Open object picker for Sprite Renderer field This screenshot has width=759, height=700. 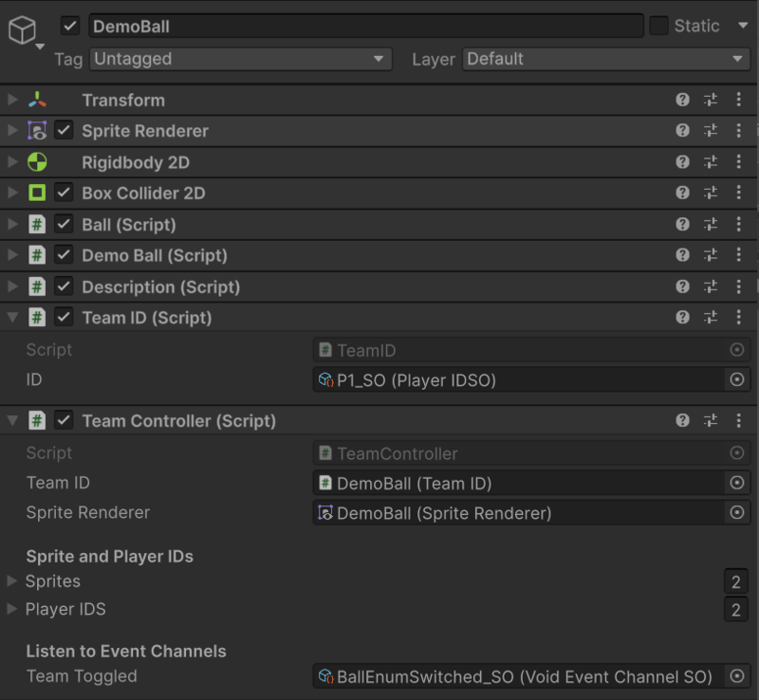coord(737,512)
